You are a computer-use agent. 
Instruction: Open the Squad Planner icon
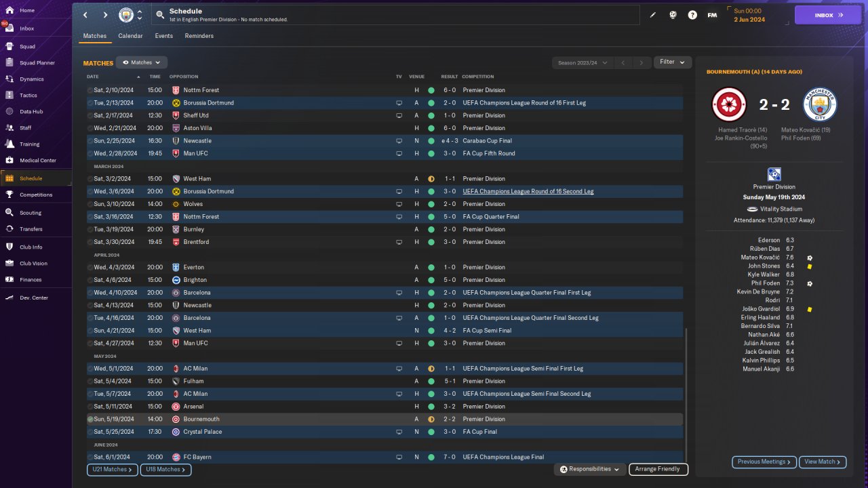coord(9,63)
